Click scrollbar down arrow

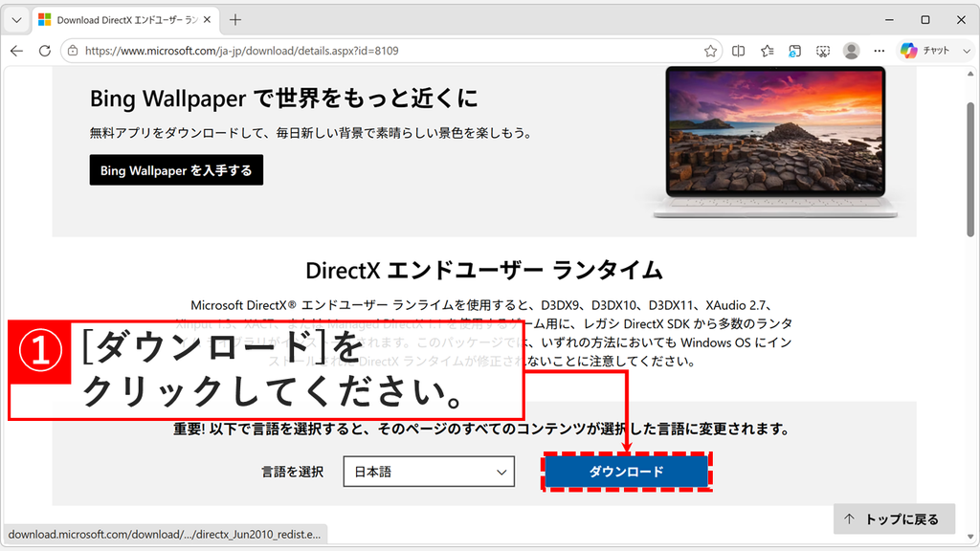pos(970,536)
